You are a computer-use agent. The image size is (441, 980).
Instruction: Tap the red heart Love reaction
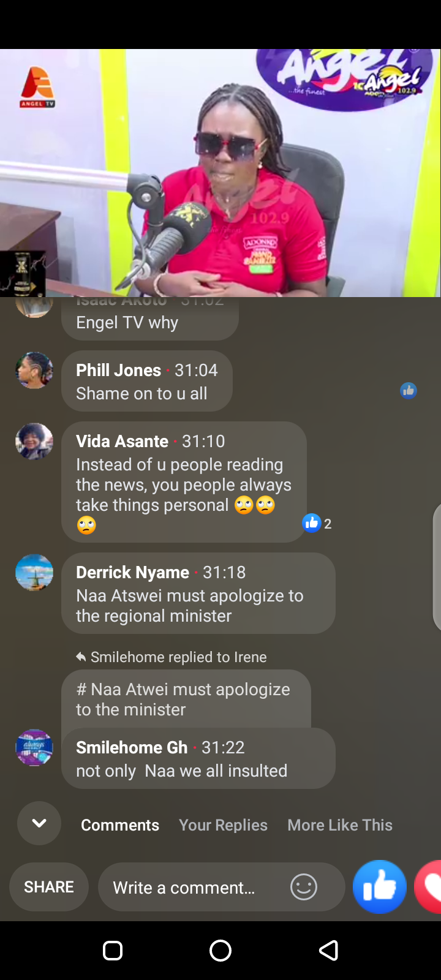(x=429, y=886)
